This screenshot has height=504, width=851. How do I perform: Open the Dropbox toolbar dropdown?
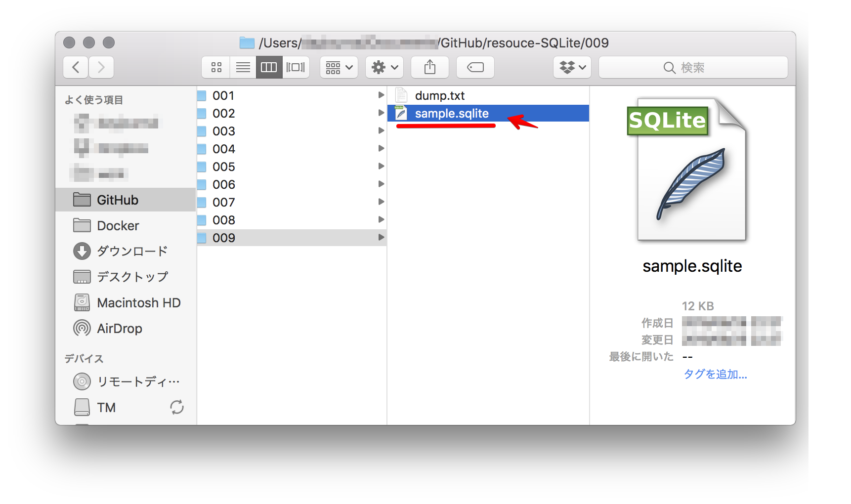point(572,67)
